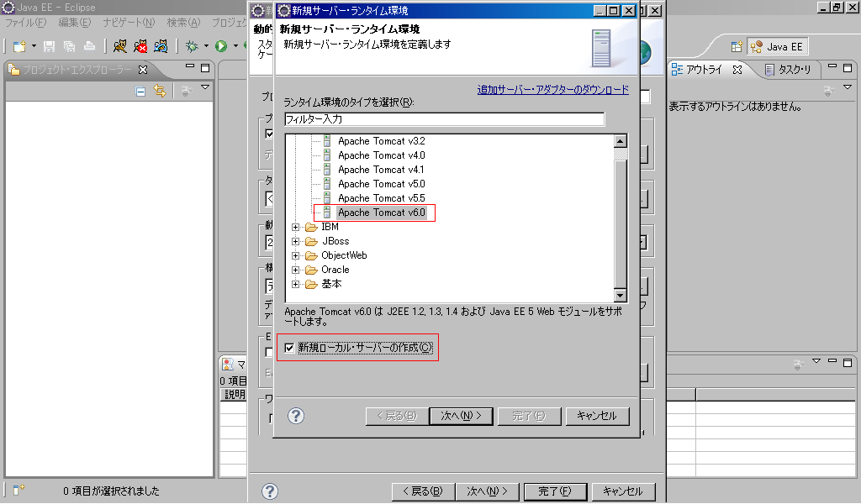Image resolution: width=861 pixels, height=504 pixels.
Task: Open 追加サーバー・アダプターのダウンロード link
Action: 553,89
